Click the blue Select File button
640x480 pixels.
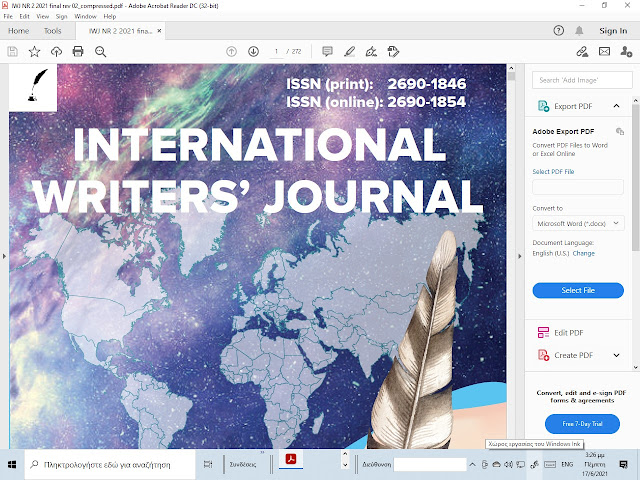point(578,290)
